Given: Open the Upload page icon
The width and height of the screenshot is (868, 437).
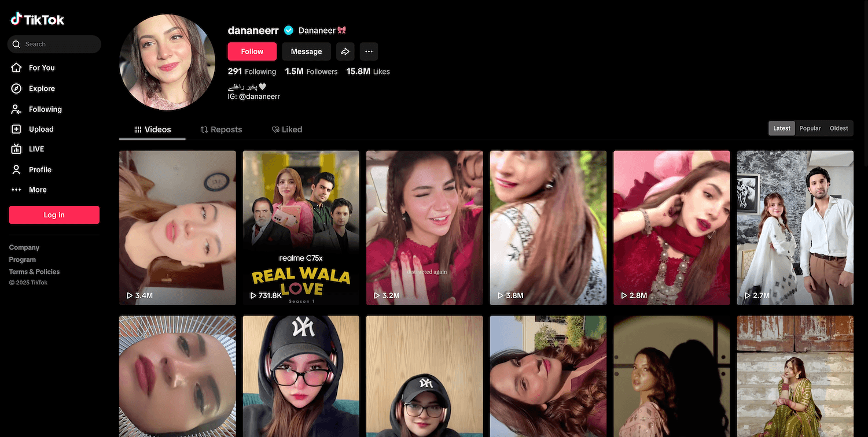Looking at the screenshot, I should (17, 129).
